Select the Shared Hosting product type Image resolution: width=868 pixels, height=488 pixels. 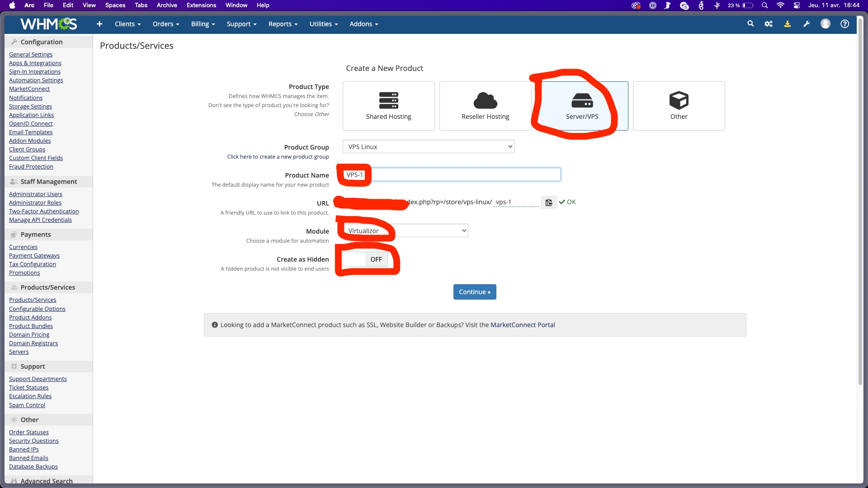388,106
